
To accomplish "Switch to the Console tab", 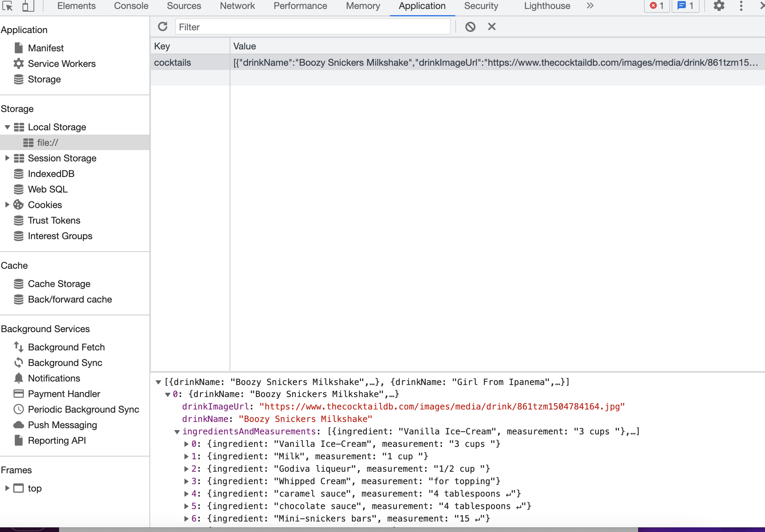I will click(x=131, y=6).
